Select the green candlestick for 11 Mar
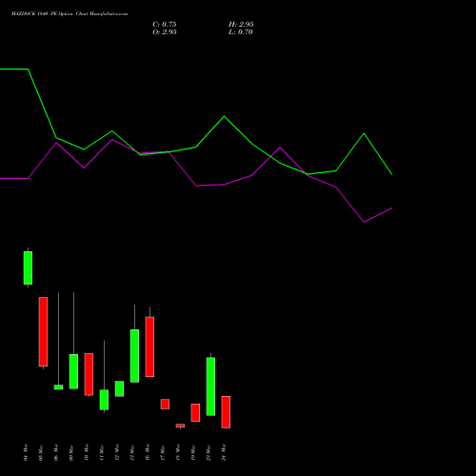The width and height of the screenshot is (476, 476). click(104, 400)
